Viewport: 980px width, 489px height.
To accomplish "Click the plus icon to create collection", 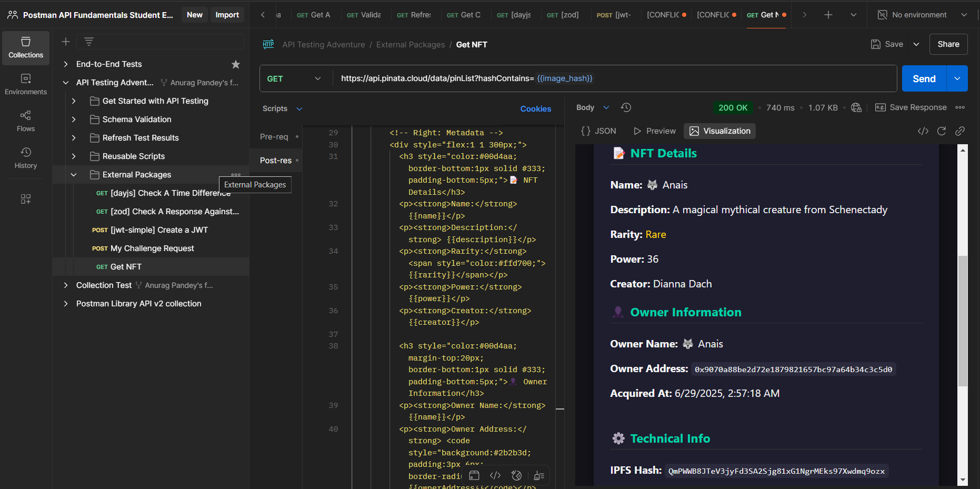I will tap(66, 42).
